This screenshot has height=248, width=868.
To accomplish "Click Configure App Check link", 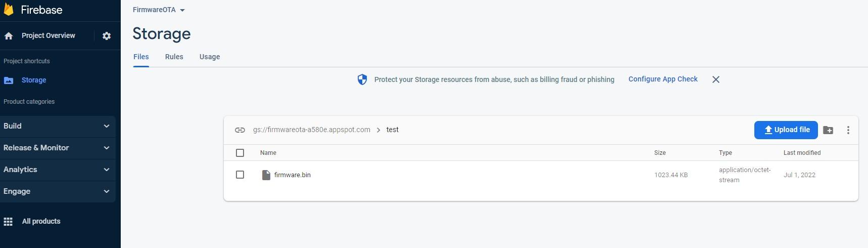I will pos(663,79).
